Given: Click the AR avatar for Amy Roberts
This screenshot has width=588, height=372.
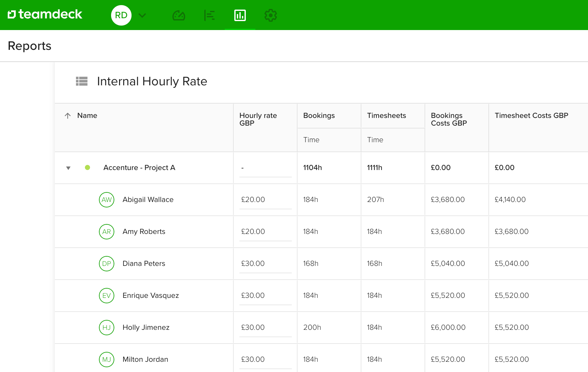Looking at the screenshot, I should (x=107, y=232).
